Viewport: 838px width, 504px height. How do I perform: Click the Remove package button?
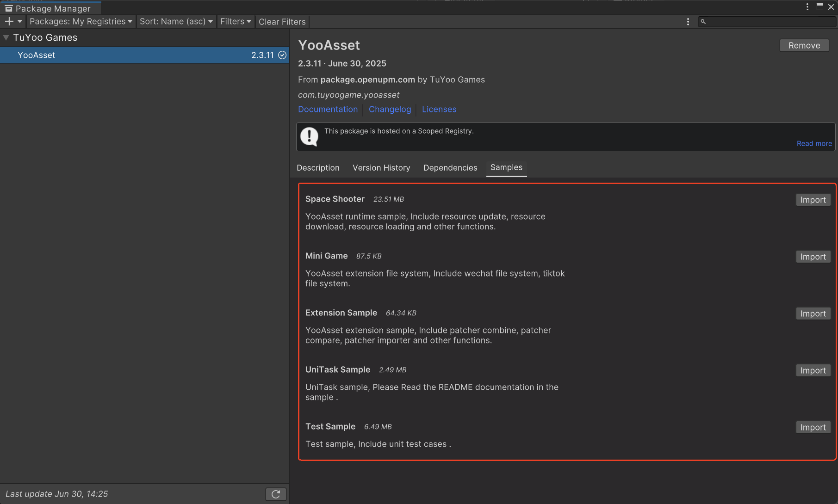804,45
